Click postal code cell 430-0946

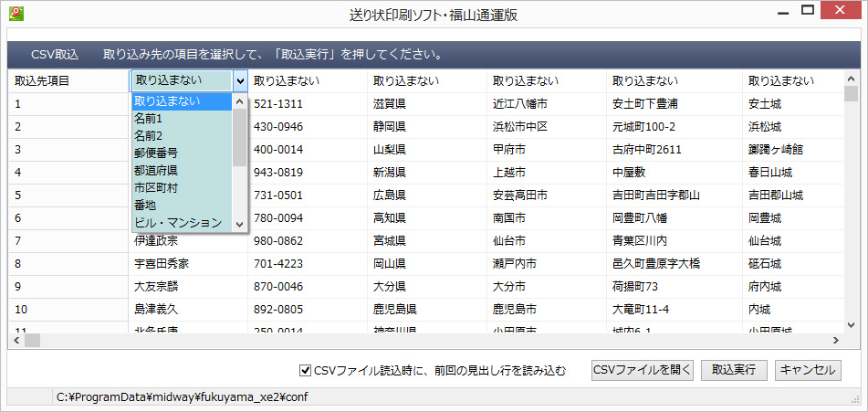pyautogui.click(x=308, y=126)
